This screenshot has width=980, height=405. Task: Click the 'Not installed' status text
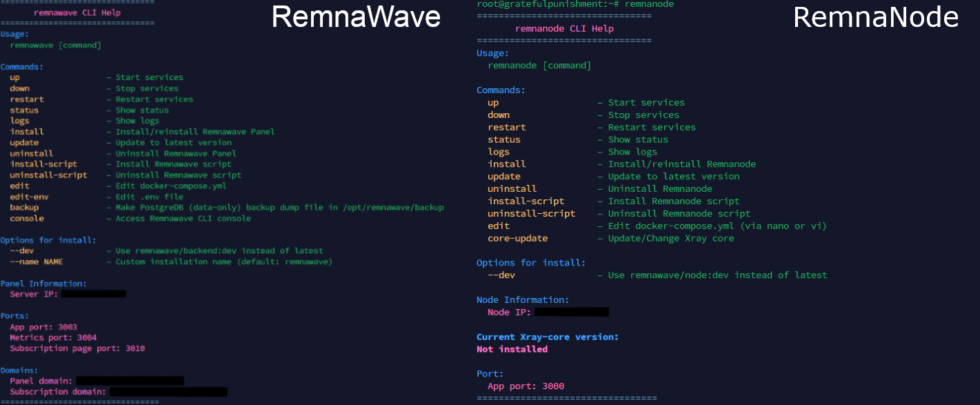point(512,350)
